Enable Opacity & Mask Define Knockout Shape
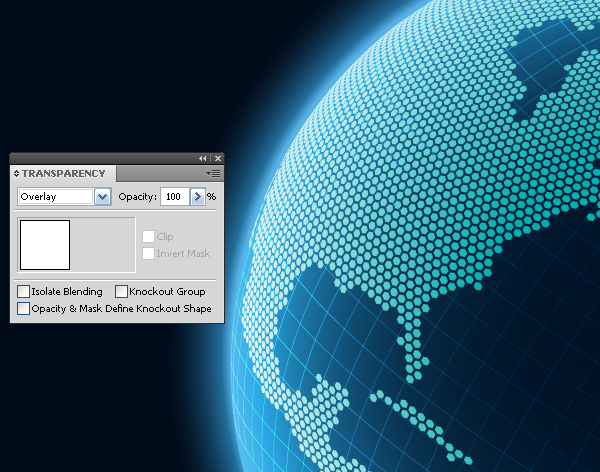The image size is (600, 472). [x=23, y=309]
